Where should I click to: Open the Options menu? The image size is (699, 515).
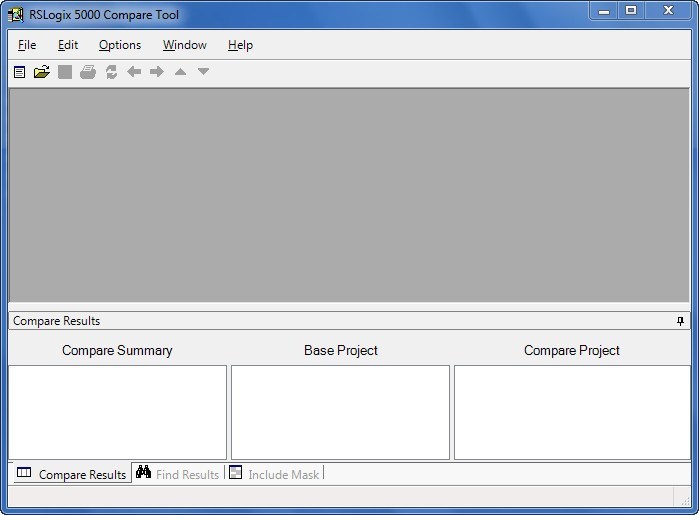[120, 45]
